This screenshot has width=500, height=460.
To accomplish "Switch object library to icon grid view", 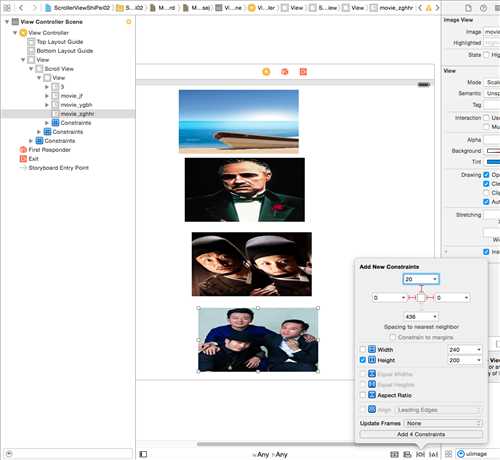I will pos(448,454).
